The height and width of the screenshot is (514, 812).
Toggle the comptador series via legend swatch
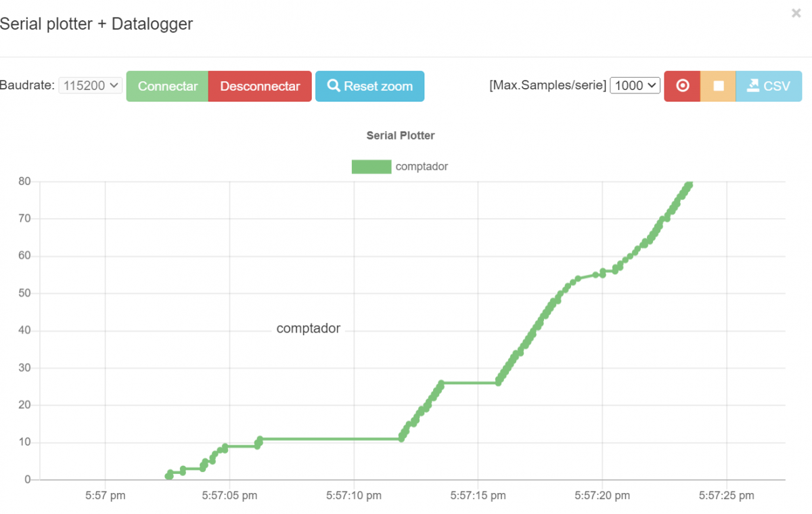pos(371,167)
